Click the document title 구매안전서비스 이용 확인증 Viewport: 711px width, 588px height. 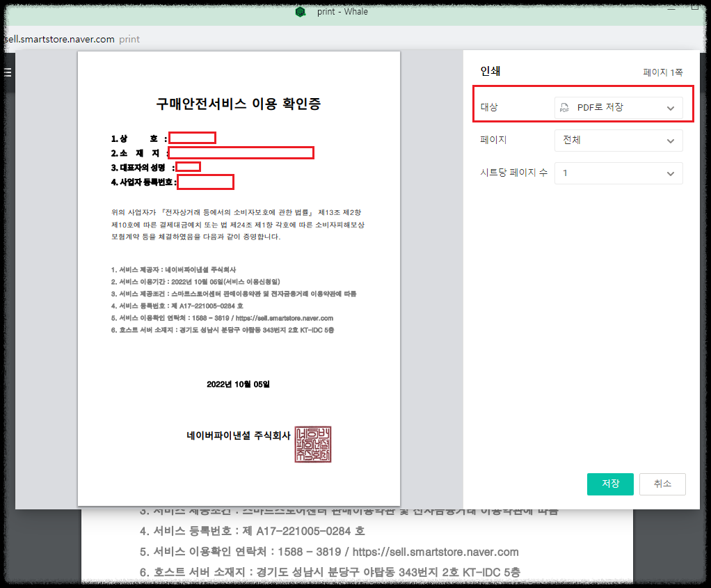click(239, 104)
